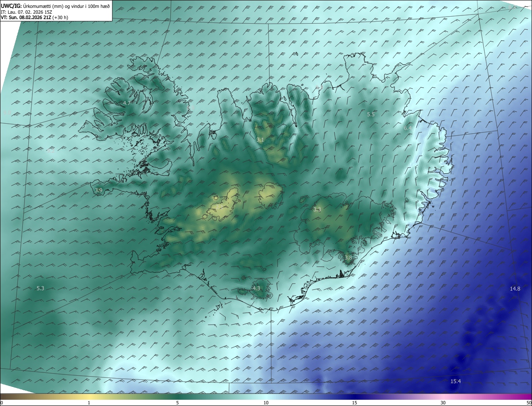
Task: Select the 5.3 value over the southwestern sea
Action: pos(40,288)
